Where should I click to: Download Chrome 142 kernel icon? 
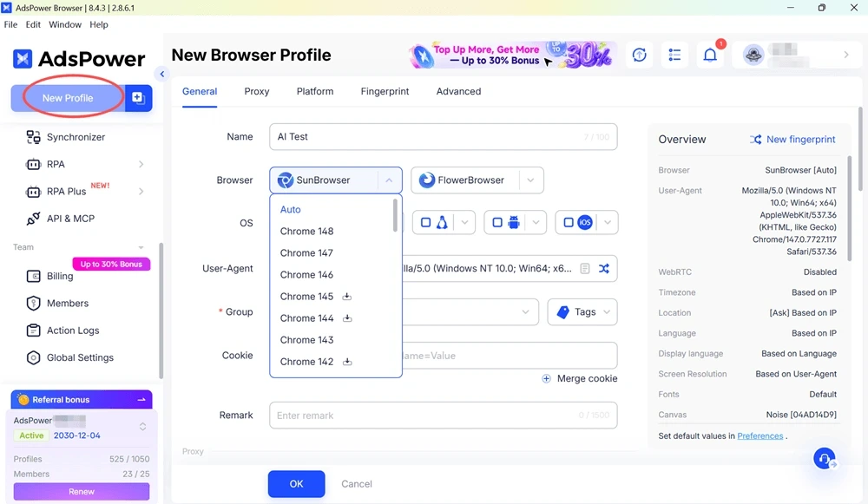[347, 362]
